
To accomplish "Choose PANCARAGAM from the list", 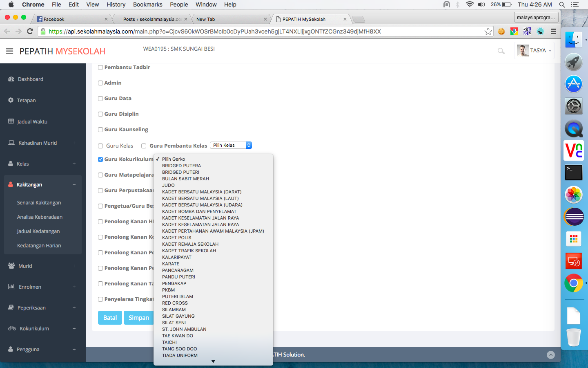I will click(x=213, y=270).
